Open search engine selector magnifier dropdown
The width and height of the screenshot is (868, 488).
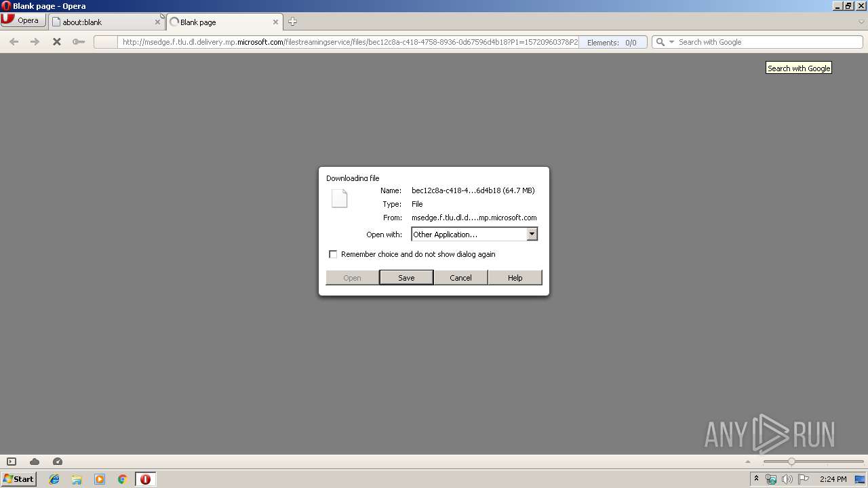(x=665, y=42)
